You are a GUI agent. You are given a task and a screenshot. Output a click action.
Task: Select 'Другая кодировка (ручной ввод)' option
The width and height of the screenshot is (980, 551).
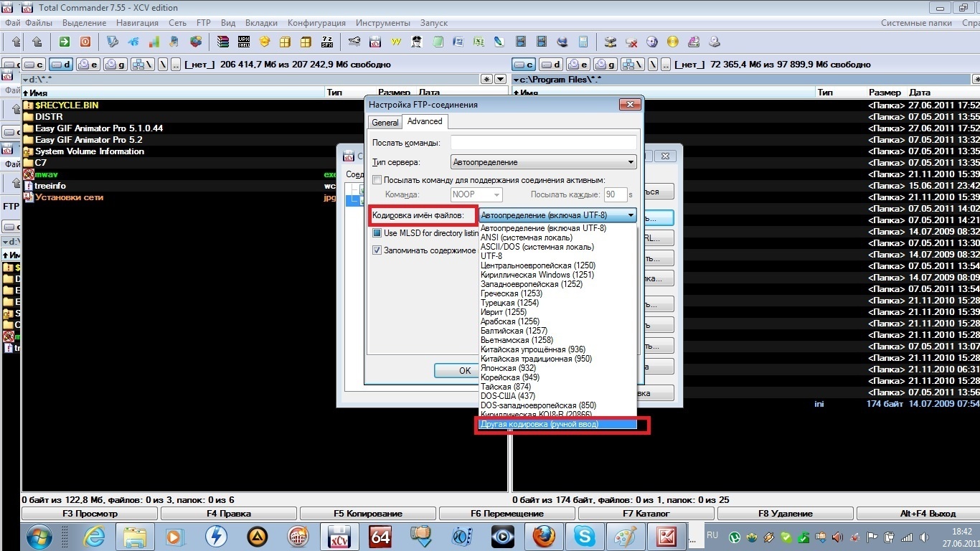(x=557, y=424)
